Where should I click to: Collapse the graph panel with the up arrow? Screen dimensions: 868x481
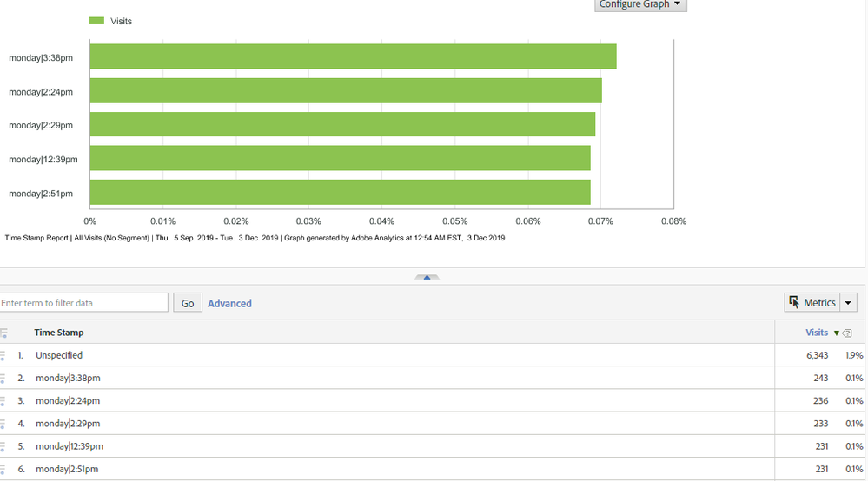(427, 278)
